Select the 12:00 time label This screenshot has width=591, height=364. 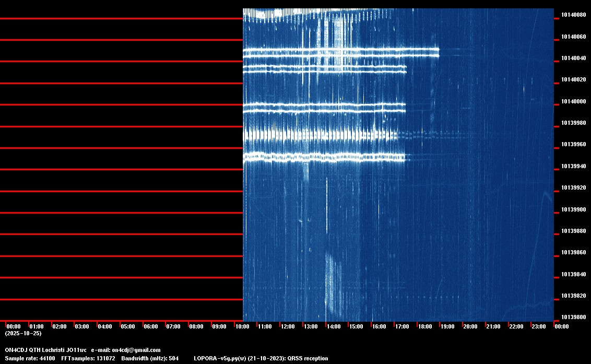coord(288,326)
